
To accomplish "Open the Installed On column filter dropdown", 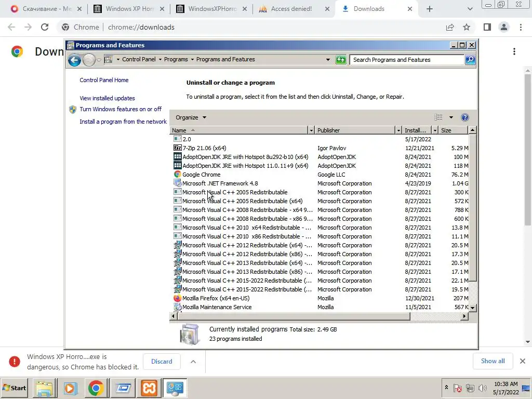I will 435,130.
